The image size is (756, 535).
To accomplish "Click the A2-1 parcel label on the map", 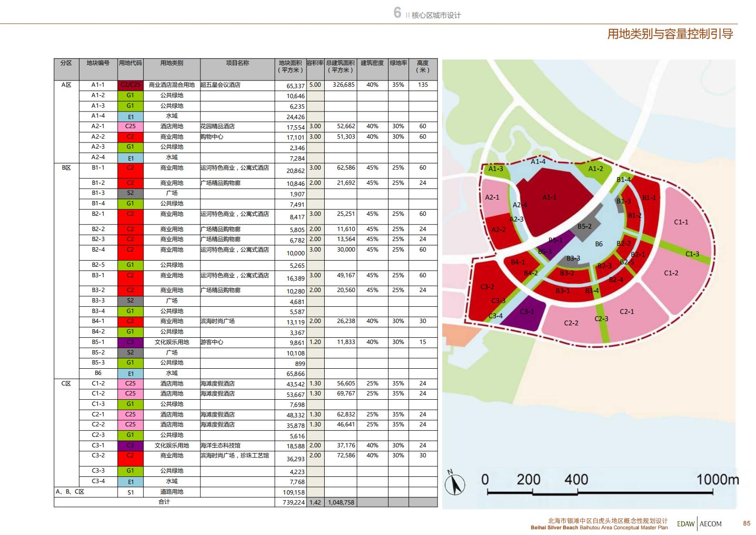I will [492, 197].
